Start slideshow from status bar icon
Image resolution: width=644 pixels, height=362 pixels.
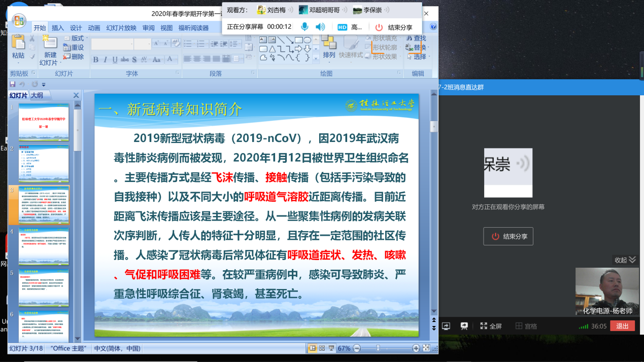tap(331, 348)
